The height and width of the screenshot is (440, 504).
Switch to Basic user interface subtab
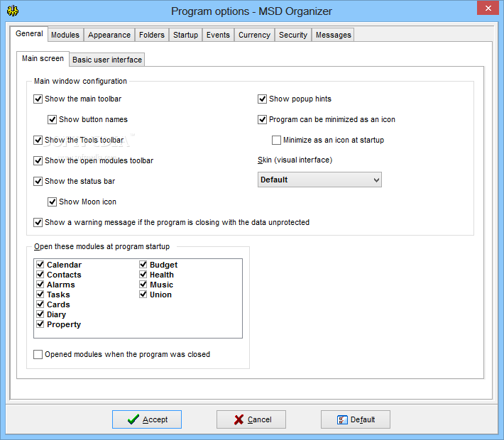coord(107,60)
